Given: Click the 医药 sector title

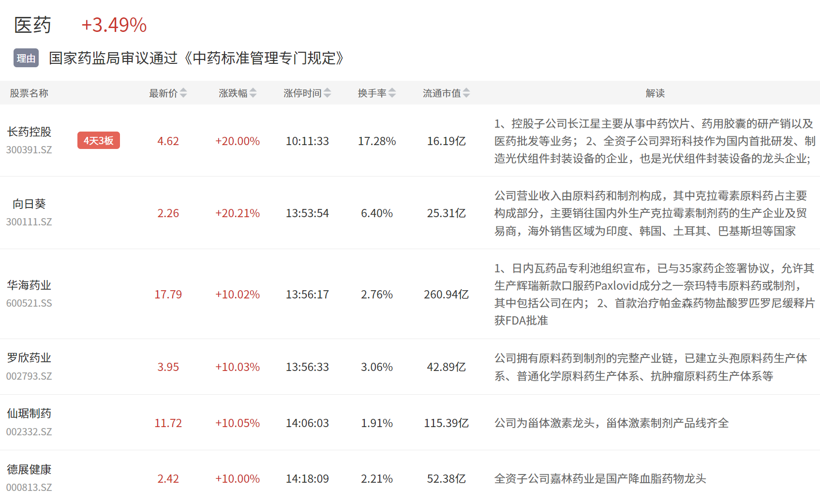Looking at the screenshot, I should point(32,25).
